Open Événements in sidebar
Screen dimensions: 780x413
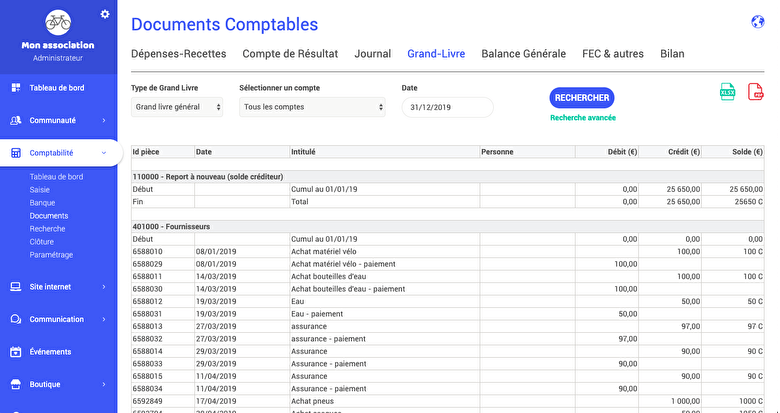click(50, 352)
